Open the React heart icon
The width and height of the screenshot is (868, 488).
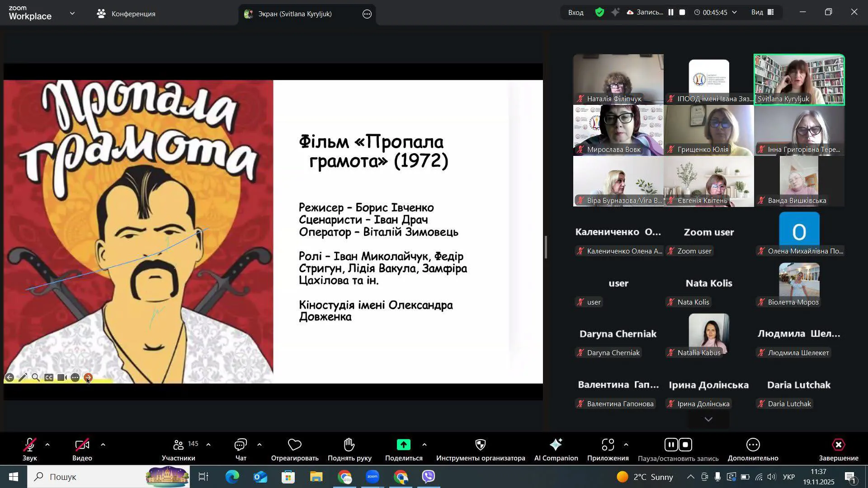[294, 445]
